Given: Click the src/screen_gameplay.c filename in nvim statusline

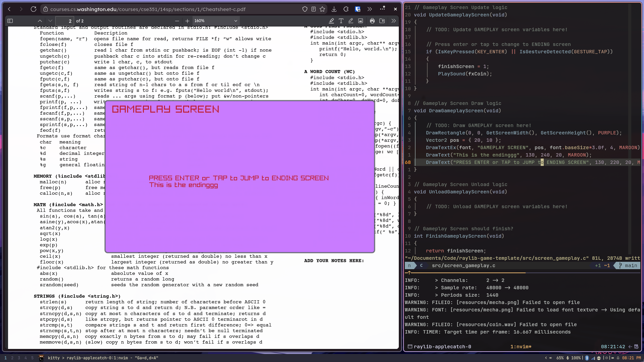Looking at the screenshot, I should (x=463, y=265).
